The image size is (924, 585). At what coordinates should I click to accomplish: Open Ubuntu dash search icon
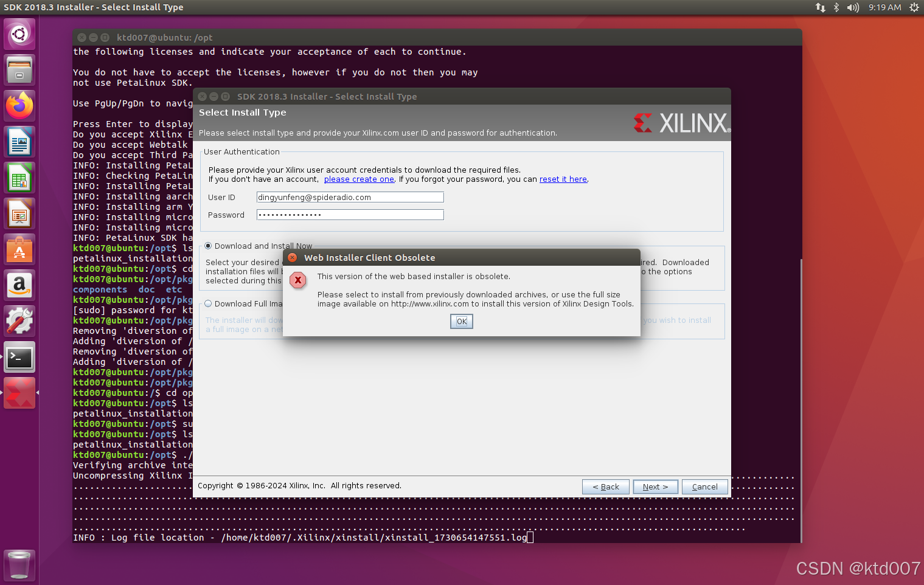click(19, 34)
